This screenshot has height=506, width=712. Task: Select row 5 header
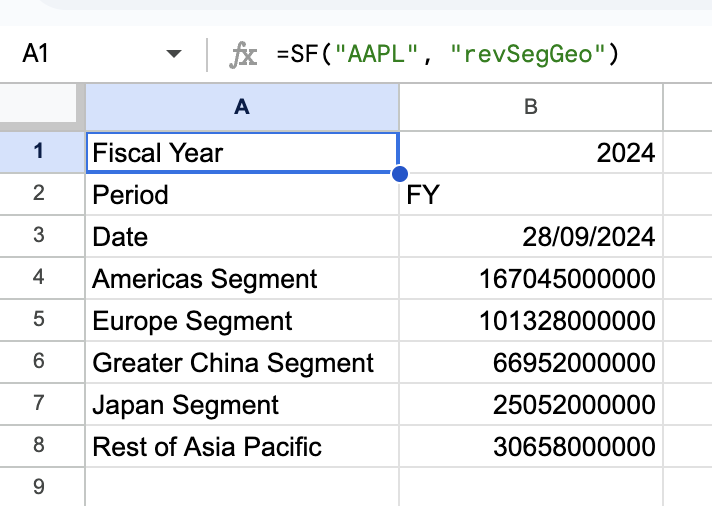coord(42,320)
